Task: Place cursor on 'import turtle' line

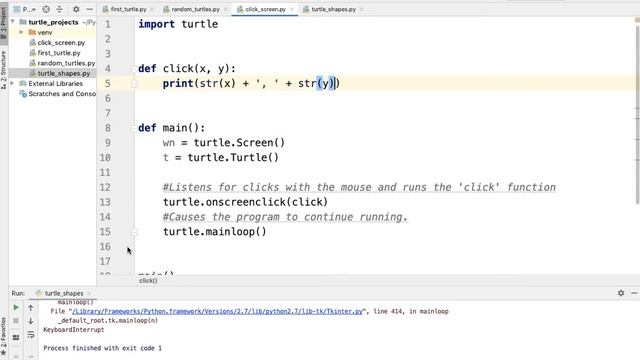Action: point(178,24)
